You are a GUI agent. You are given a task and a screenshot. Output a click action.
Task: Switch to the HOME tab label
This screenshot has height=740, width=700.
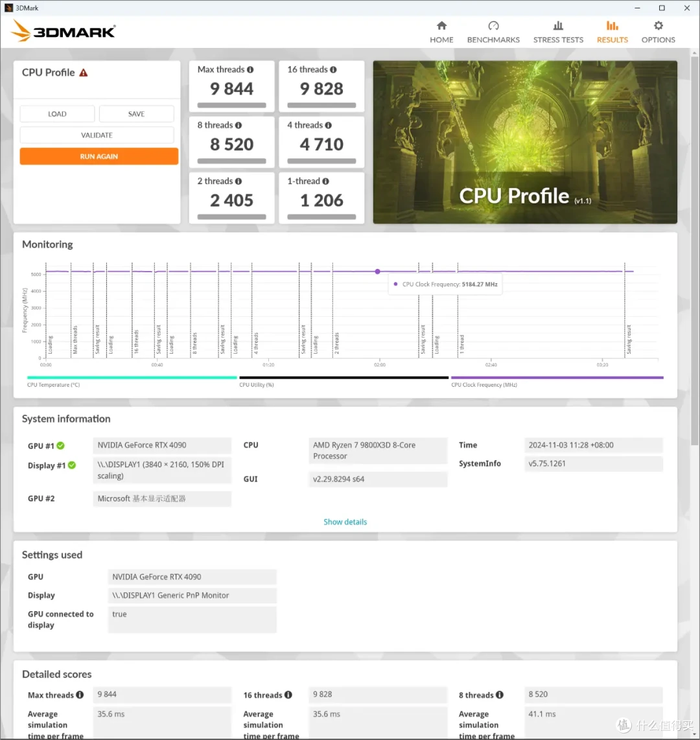(441, 40)
